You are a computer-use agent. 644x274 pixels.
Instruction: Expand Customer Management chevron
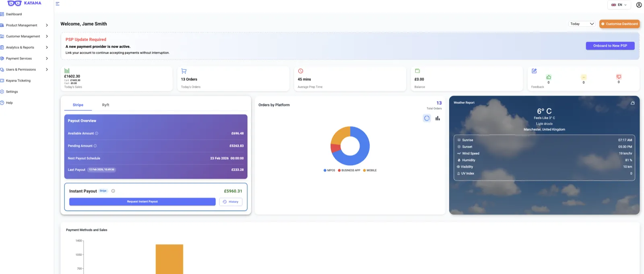click(47, 36)
